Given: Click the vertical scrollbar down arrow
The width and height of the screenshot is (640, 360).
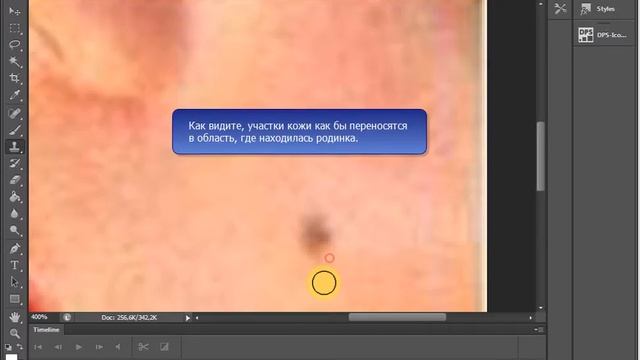Looking at the screenshot, I should tap(541, 308).
